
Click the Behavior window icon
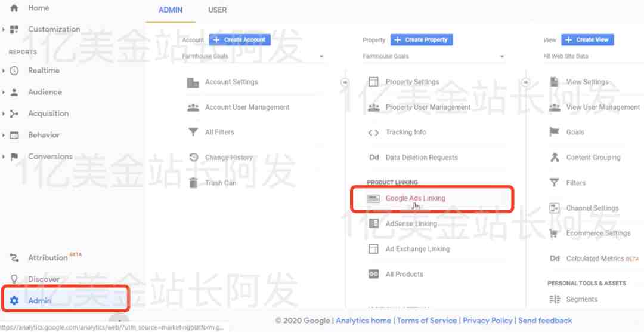pyautogui.click(x=14, y=135)
